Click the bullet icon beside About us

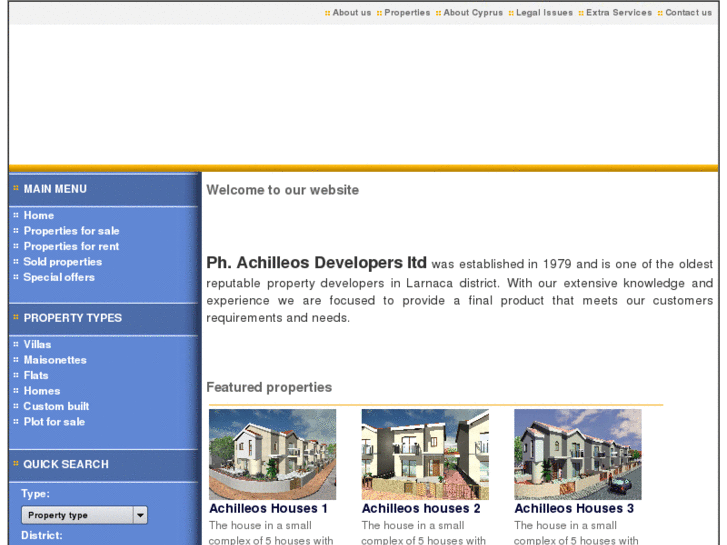(x=327, y=13)
